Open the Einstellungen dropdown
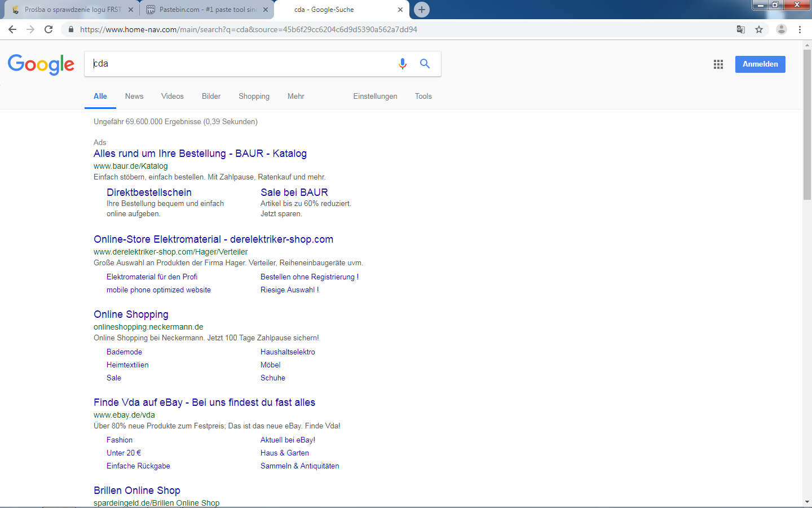This screenshot has height=508, width=812. 376,96
